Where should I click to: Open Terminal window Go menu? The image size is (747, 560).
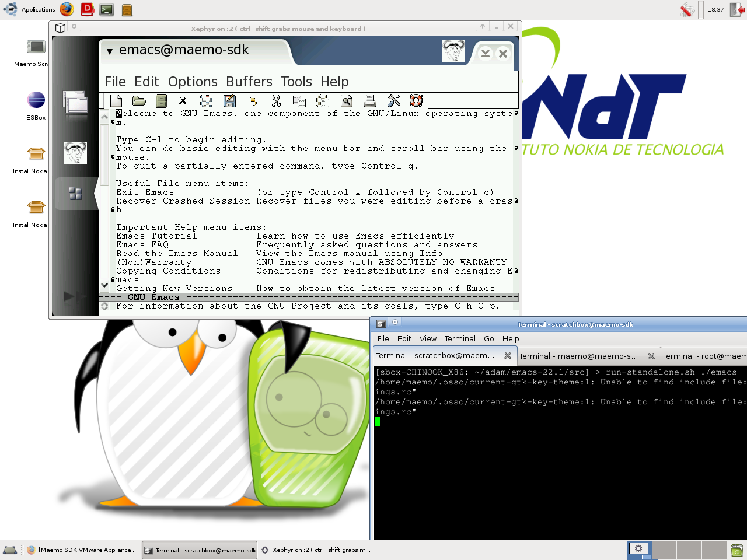tap(489, 339)
